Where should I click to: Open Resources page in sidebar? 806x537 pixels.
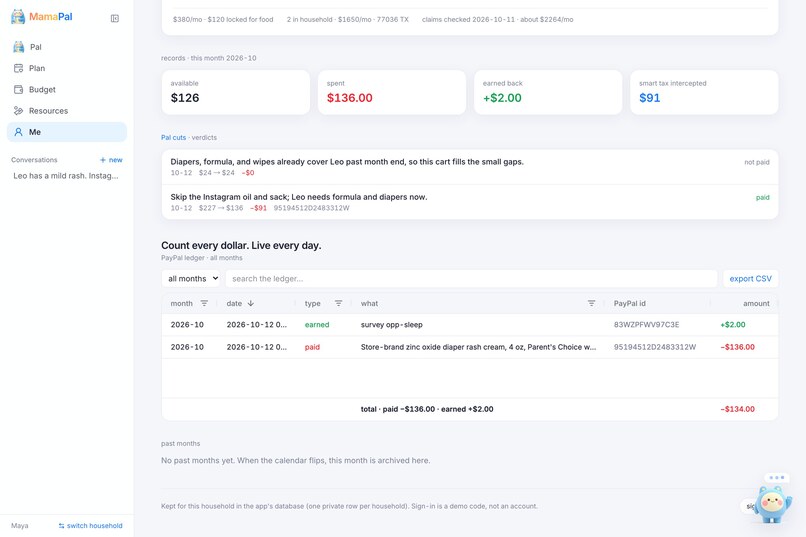[x=67, y=110]
